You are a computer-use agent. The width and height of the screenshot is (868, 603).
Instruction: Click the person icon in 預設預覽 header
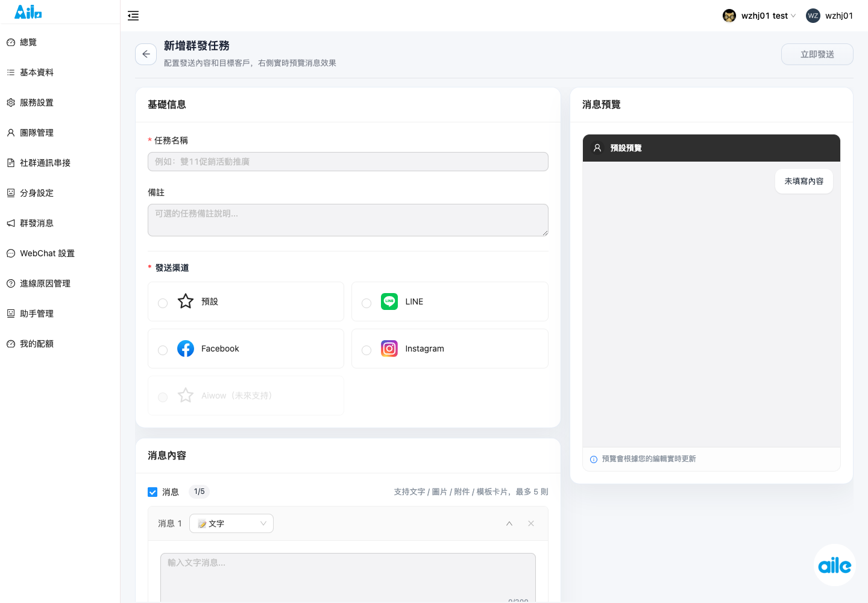click(x=597, y=148)
